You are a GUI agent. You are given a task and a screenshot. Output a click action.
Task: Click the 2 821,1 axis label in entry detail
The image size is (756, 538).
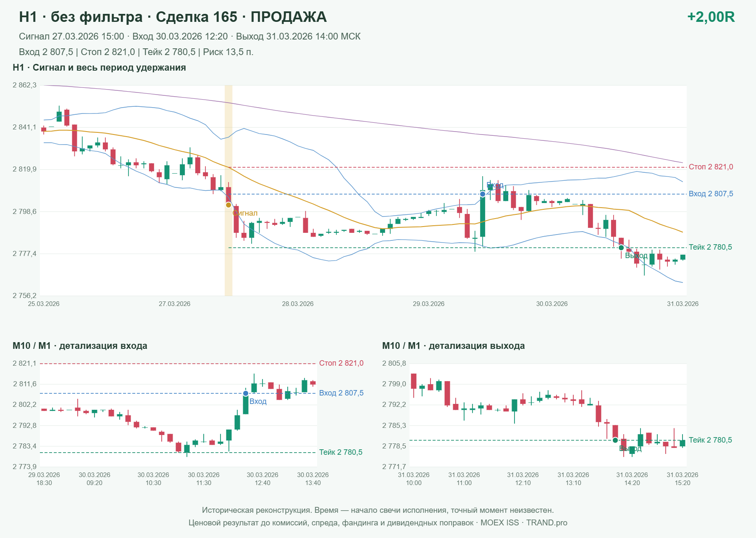pos(24,364)
